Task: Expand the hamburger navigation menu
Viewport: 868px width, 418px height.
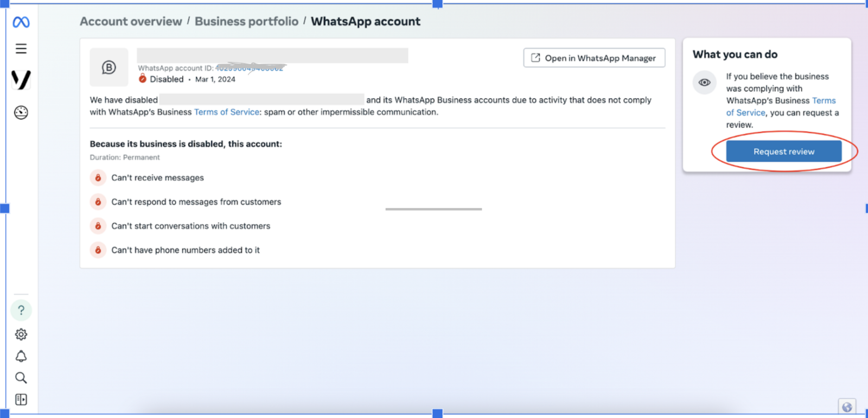Action: point(21,49)
